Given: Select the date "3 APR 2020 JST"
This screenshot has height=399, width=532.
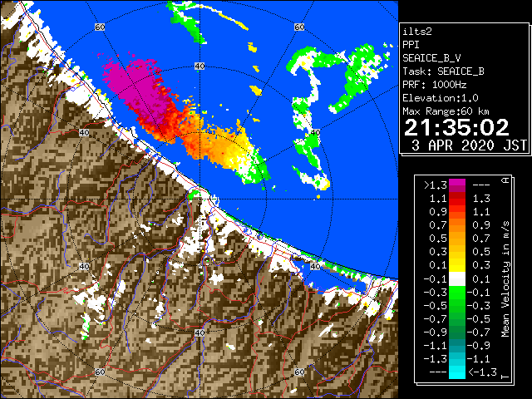Looking at the screenshot, I should click(x=469, y=145).
